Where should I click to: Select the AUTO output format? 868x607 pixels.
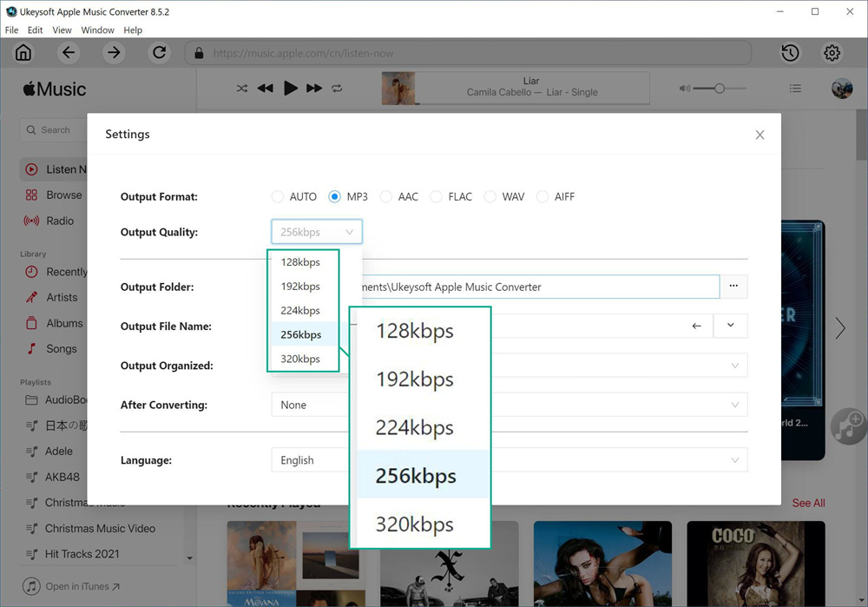(278, 197)
